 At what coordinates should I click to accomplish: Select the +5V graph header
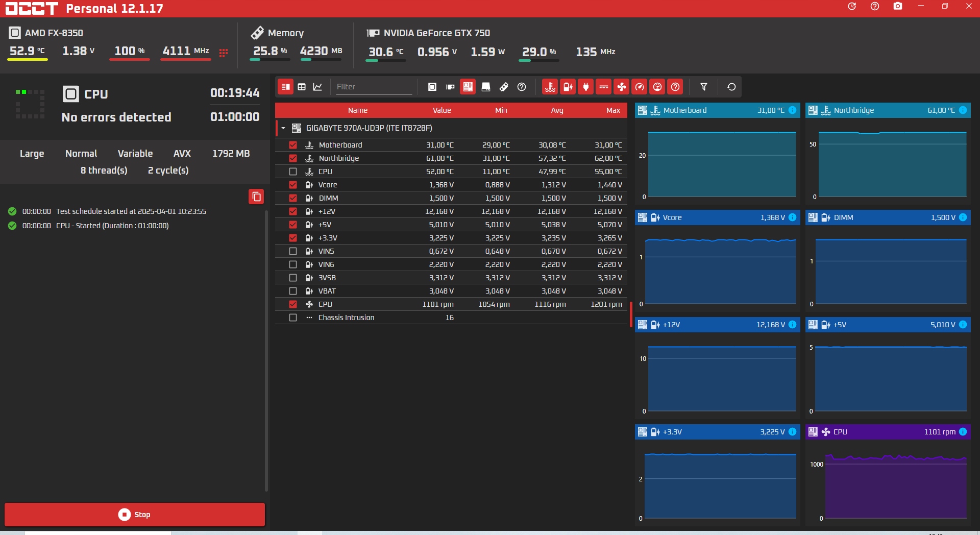(x=888, y=325)
